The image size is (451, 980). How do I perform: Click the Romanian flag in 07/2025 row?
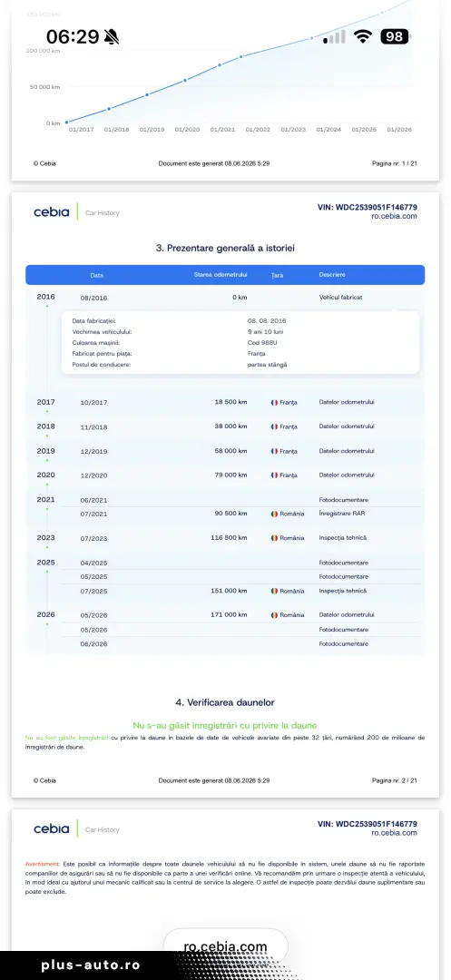tap(274, 591)
